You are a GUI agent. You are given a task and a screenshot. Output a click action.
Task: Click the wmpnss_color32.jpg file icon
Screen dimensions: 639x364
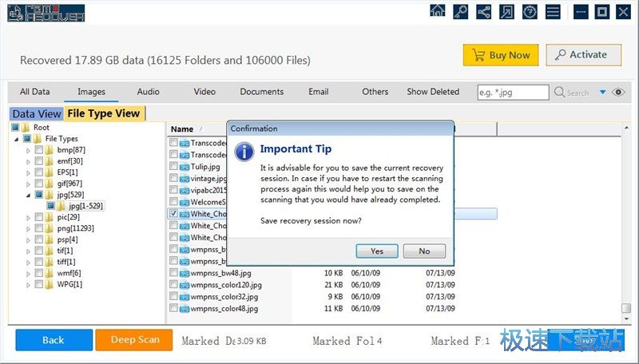click(185, 296)
